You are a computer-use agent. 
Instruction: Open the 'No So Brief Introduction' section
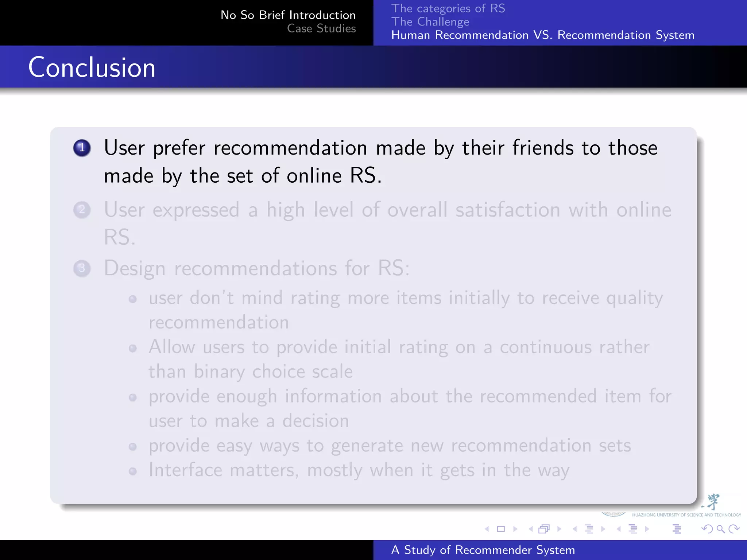pyautogui.click(x=288, y=15)
